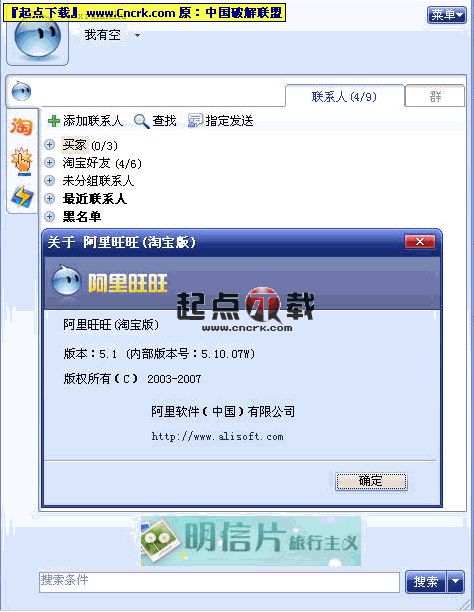The height and width of the screenshot is (612, 474).
Task: Open the http://www.alisoft.com link
Action: coord(217,436)
